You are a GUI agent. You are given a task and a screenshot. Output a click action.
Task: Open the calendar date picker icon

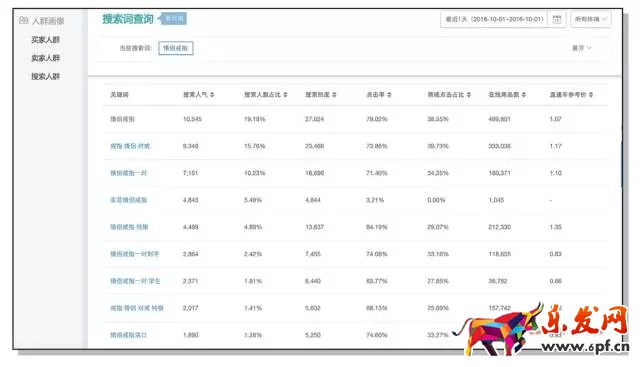(x=556, y=19)
